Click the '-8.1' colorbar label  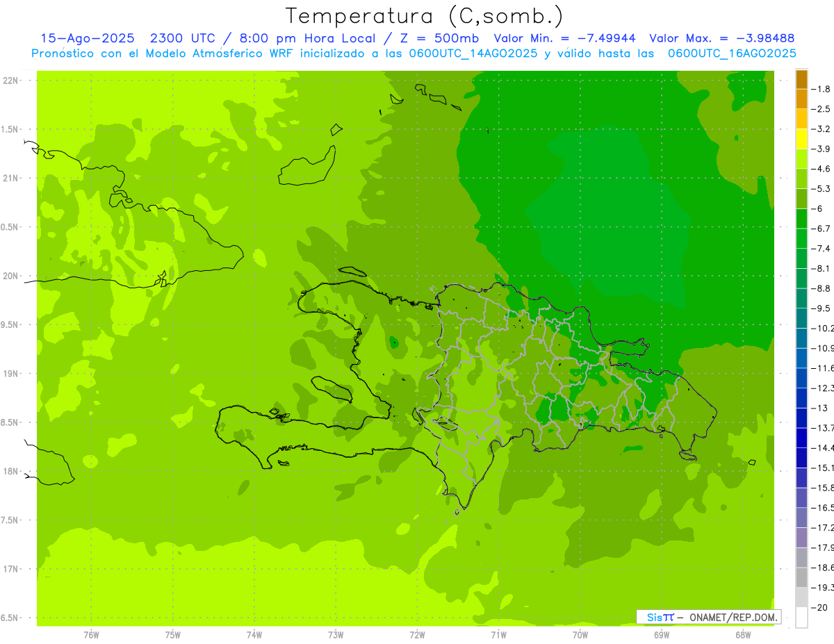[821, 268]
